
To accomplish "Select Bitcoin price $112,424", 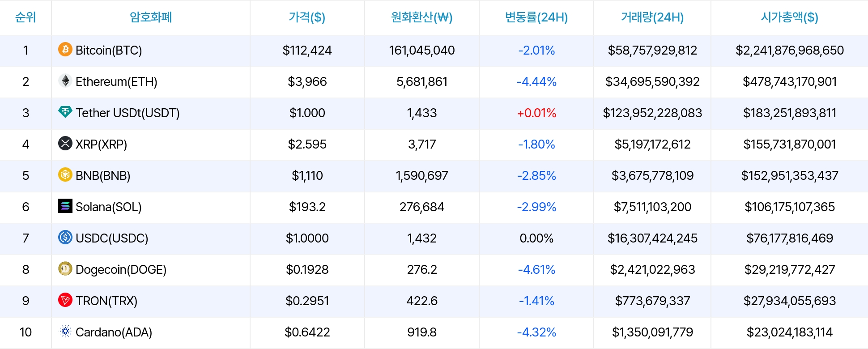I will pyautogui.click(x=307, y=51).
